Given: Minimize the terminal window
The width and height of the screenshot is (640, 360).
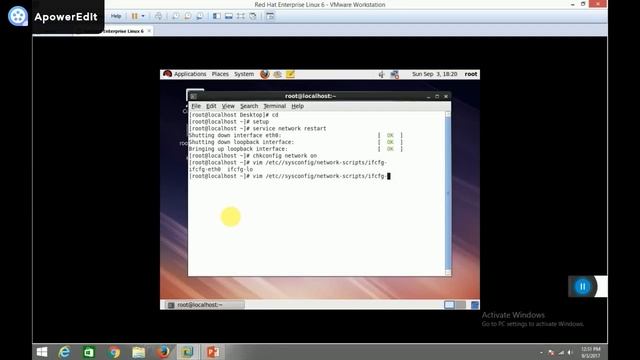Looking at the screenshot, I should [x=428, y=96].
